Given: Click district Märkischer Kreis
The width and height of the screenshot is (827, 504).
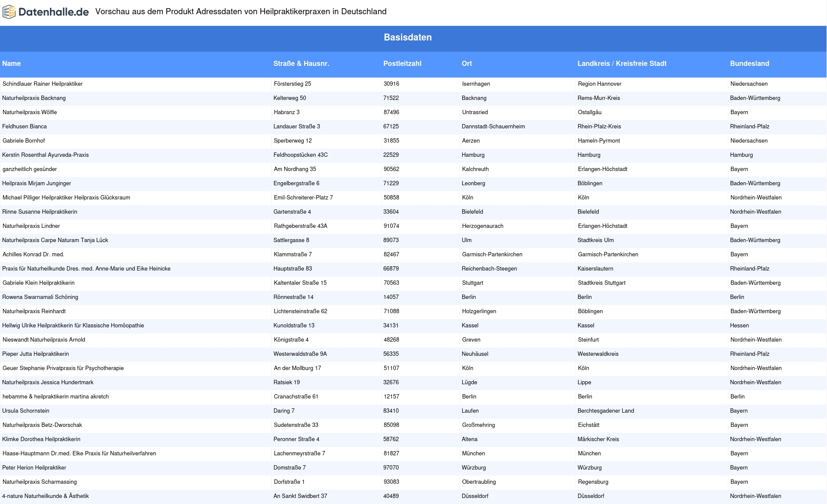Looking at the screenshot, I should point(598,439).
